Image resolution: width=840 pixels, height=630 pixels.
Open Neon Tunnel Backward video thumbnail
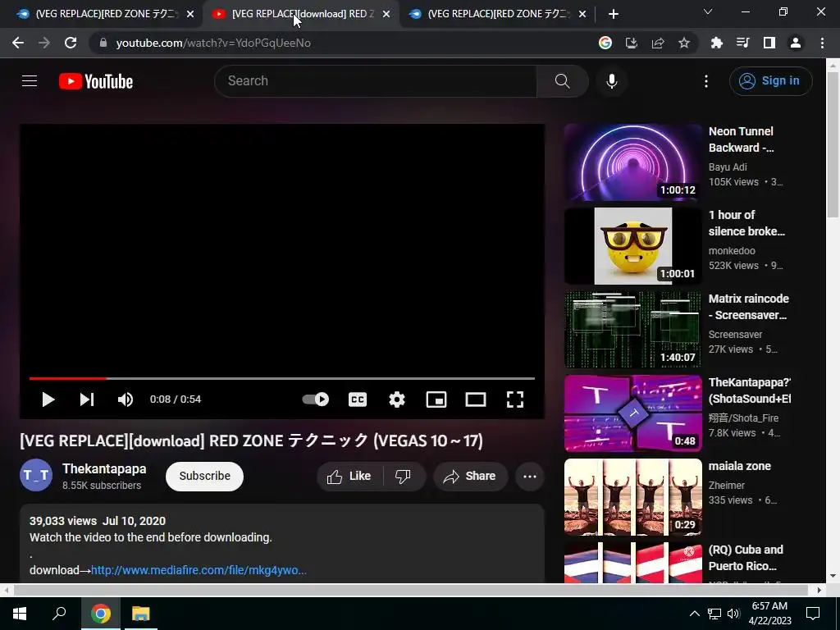[x=632, y=162]
